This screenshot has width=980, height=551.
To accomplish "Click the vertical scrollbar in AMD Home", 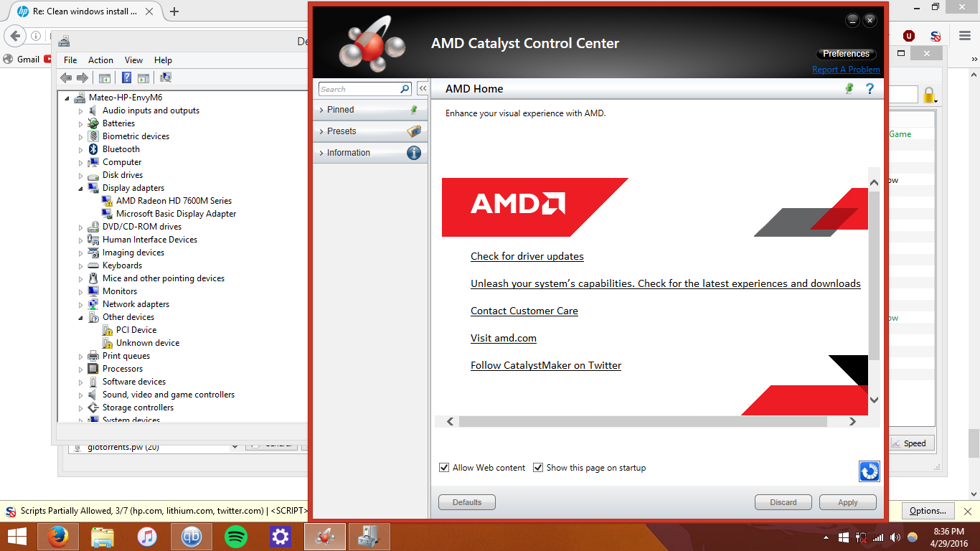I will (874, 275).
